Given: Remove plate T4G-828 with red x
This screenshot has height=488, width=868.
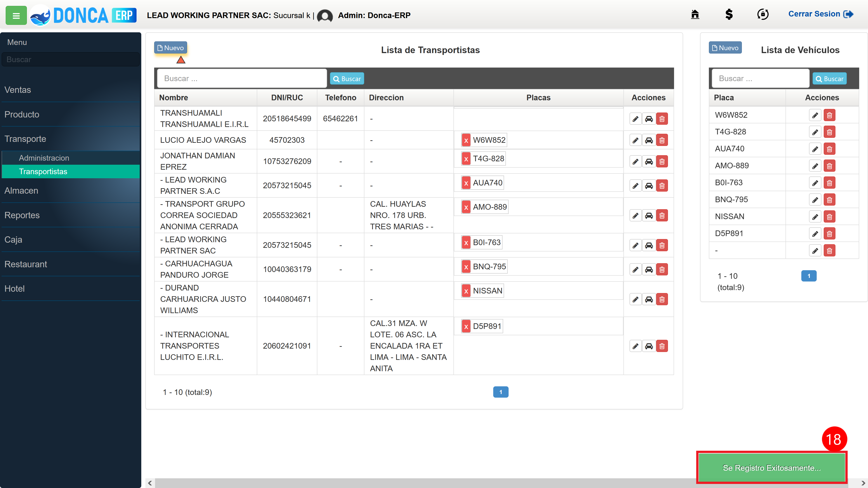Looking at the screenshot, I should coord(466,159).
